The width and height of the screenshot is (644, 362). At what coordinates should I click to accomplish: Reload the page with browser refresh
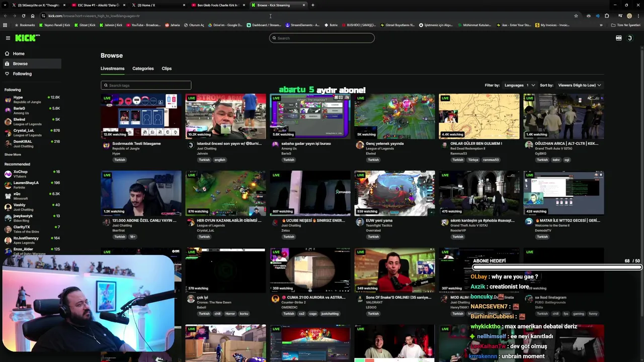(23, 16)
